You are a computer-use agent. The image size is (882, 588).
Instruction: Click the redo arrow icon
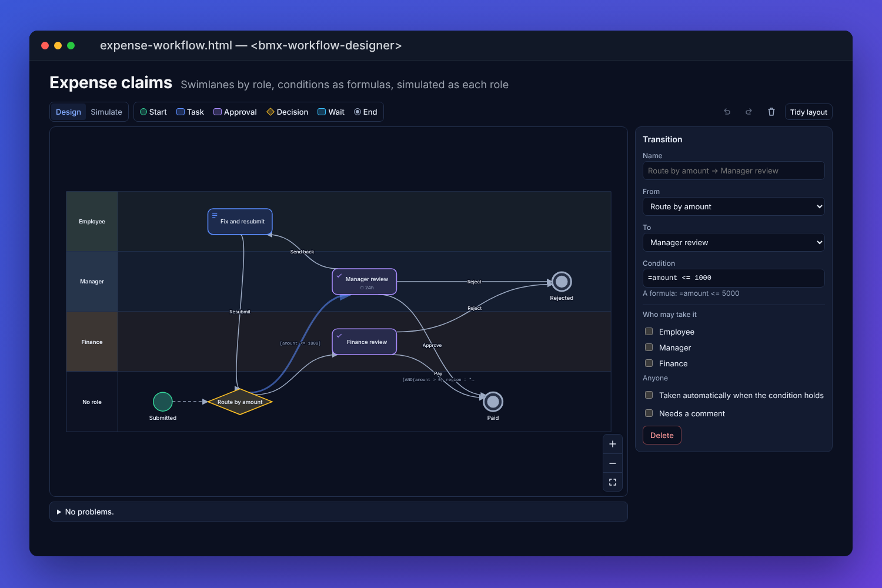[x=749, y=112]
